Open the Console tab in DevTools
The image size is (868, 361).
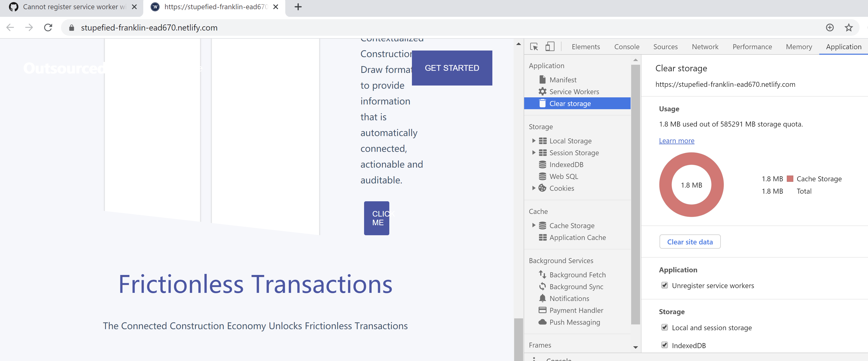point(626,47)
